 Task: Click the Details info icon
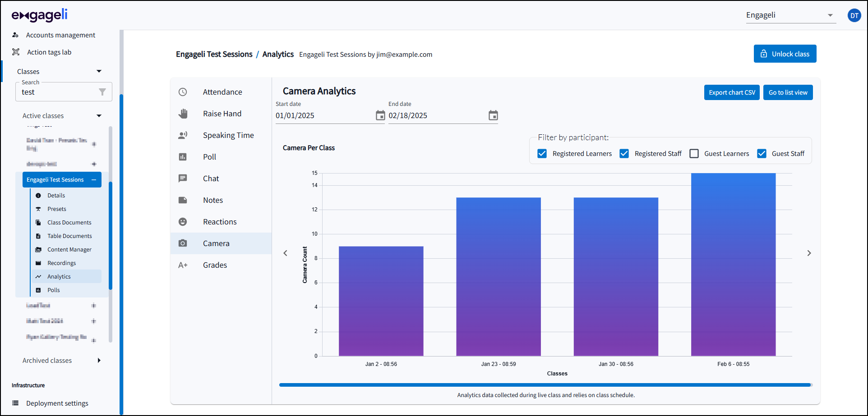tap(38, 196)
